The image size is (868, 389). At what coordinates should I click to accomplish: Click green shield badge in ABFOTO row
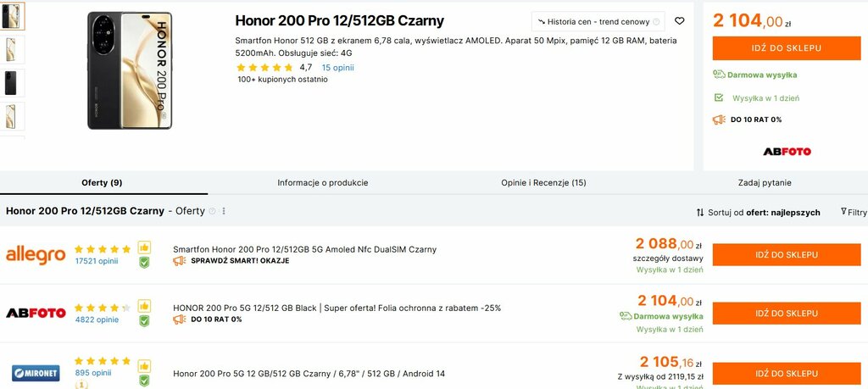pos(144,321)
